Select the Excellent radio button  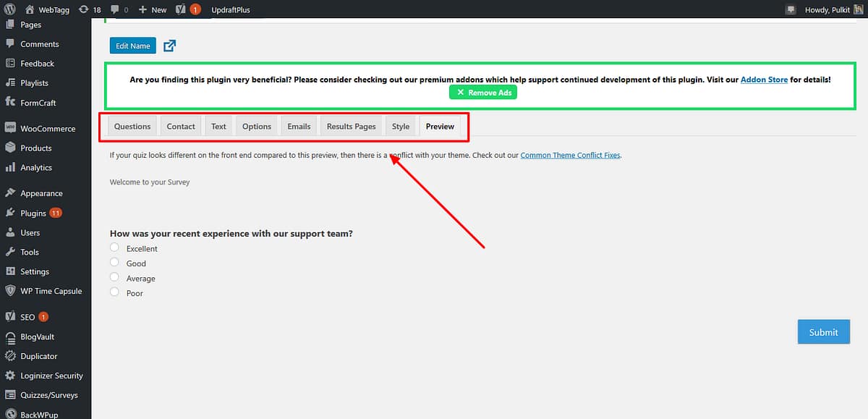tap(114, 248)
